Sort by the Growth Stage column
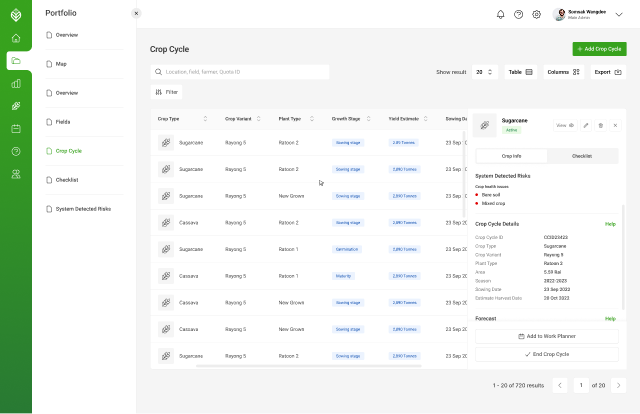Viewport: 640px width, 414px height. (x=369, y=119)
